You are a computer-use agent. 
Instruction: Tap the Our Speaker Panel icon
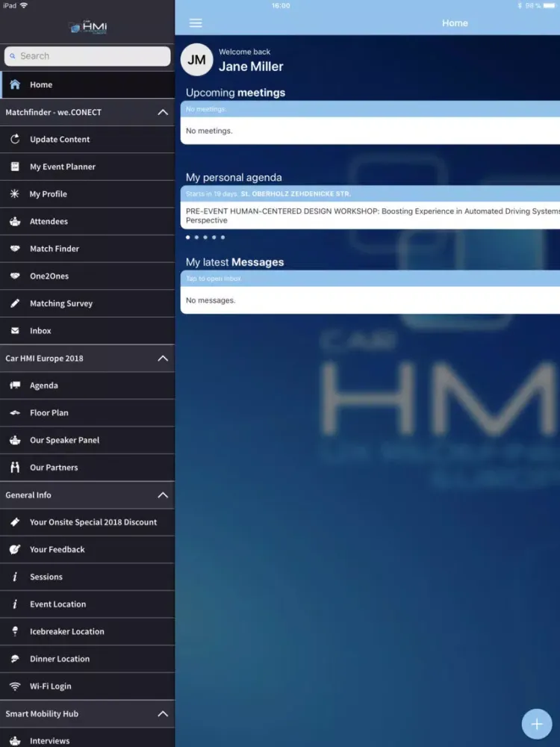coord(15,440)
